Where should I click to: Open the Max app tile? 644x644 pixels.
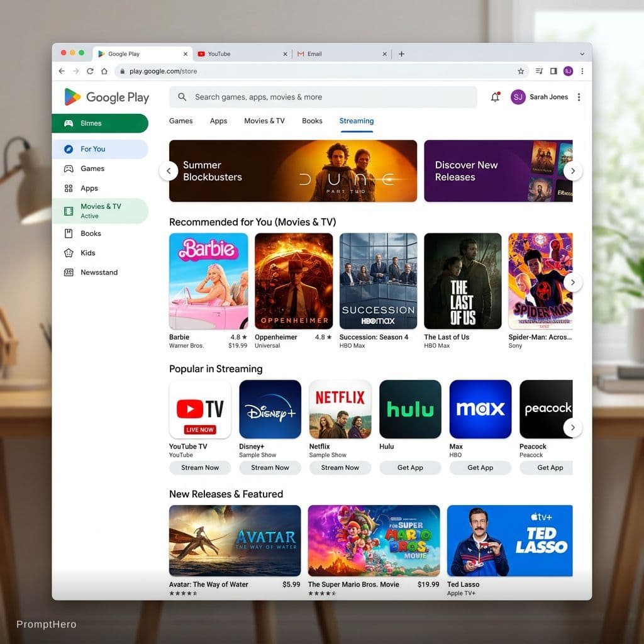[480, 409]
